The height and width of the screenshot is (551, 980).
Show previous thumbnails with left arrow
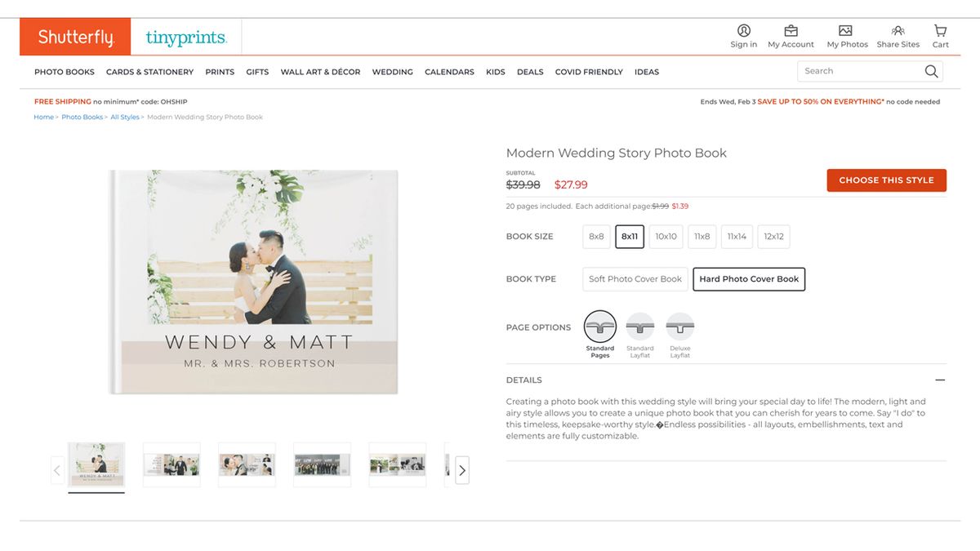coord(57,470)
